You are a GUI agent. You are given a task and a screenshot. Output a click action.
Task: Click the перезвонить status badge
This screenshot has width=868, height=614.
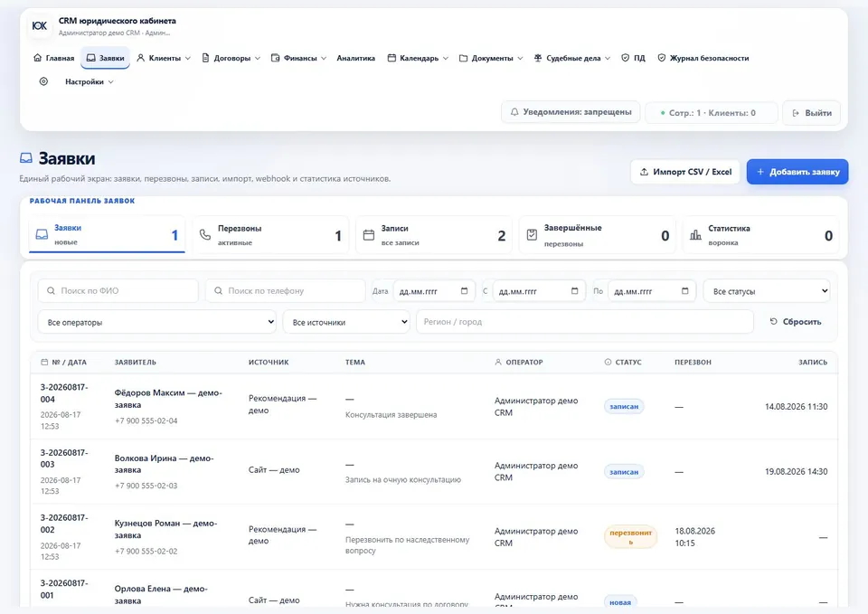(630, 537)
